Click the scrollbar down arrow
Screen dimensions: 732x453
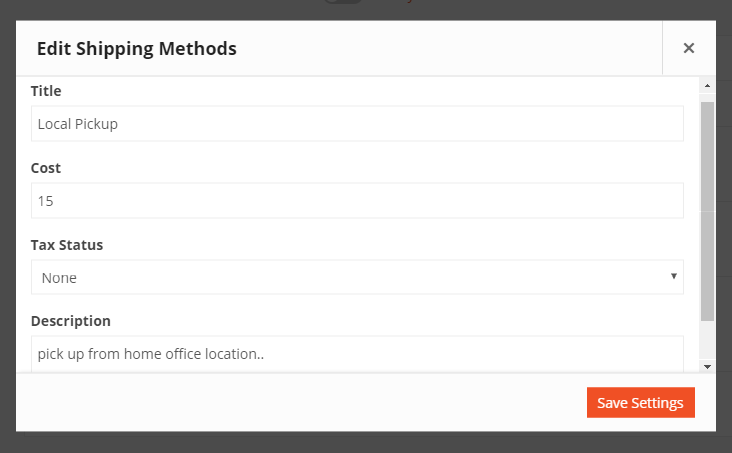(x=707, y=367)
